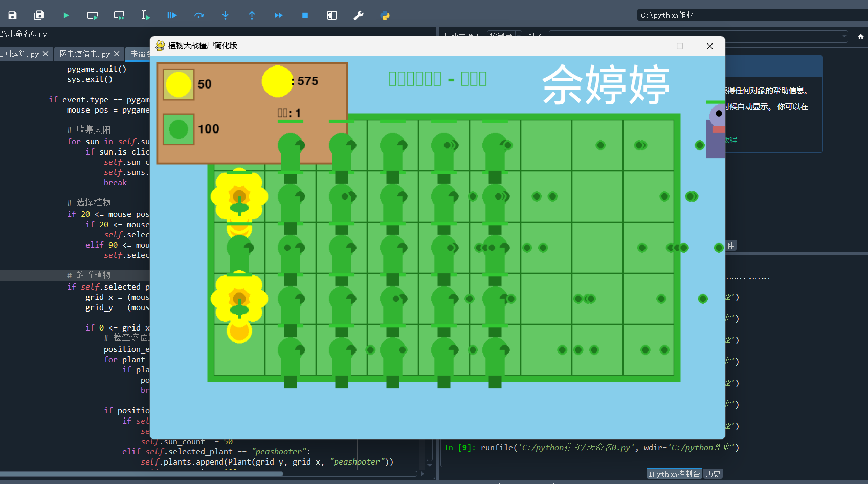Click the yellow sun counter icon
This screenshot has height=484, width=868.
click(277, 81)
